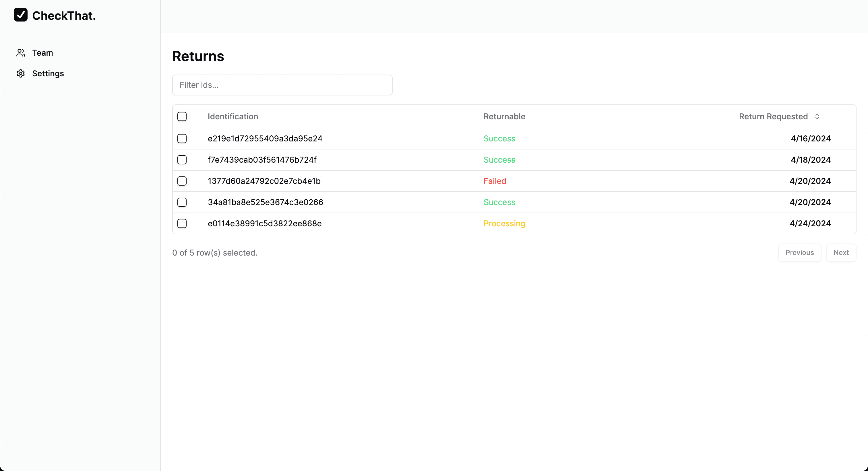
Task: Filter ids input field
Action: tap(282, 85)
